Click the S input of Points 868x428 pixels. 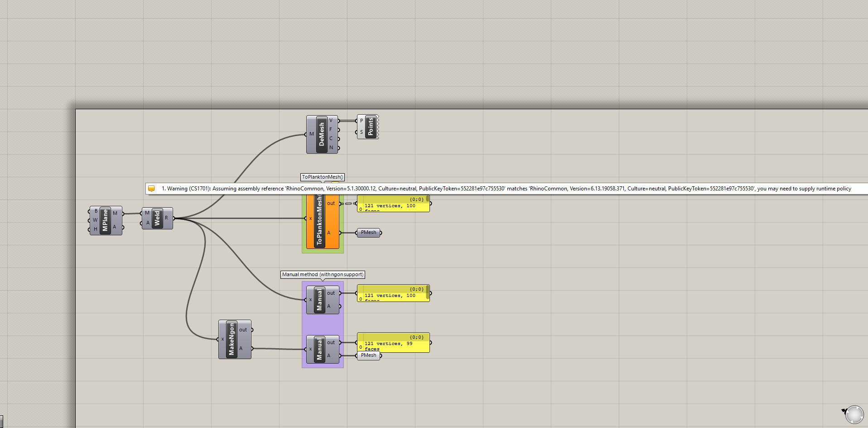(362, 132)
